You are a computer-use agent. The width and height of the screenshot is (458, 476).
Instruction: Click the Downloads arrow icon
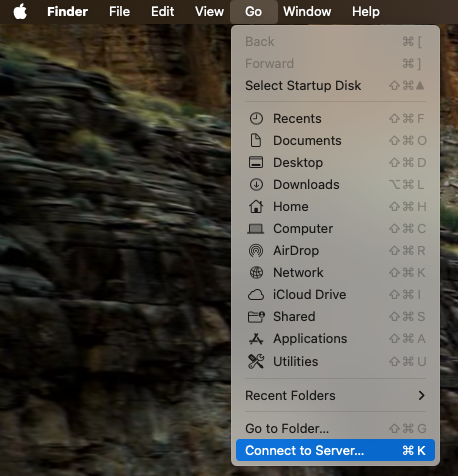tap(256, 185)
